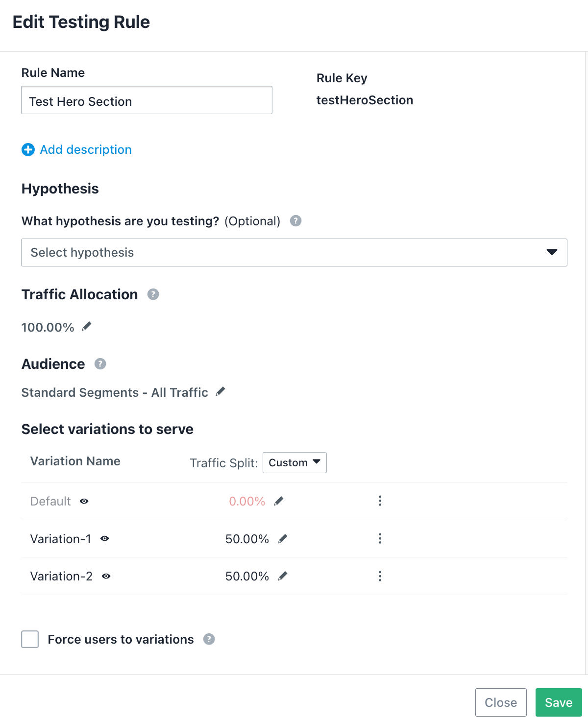Edit Variation-1 traffic percentage pencil

(x=283, y=539)
